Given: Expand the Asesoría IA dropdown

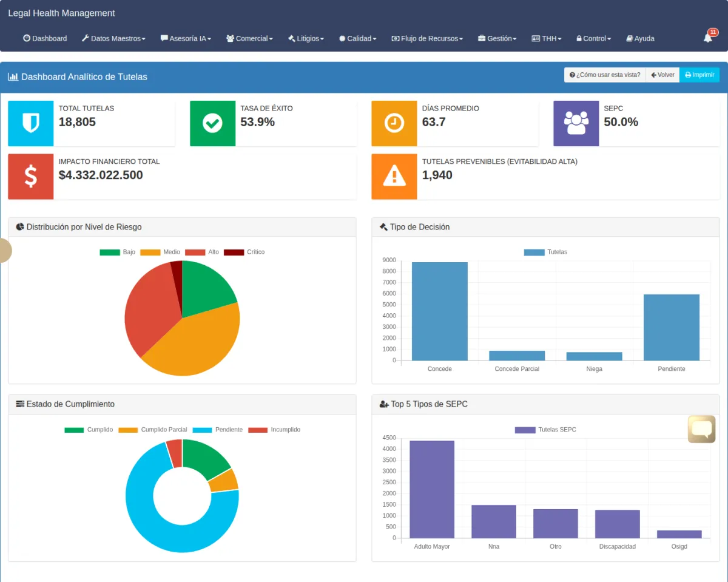Looking at the screenshot, I should [186, 38].
